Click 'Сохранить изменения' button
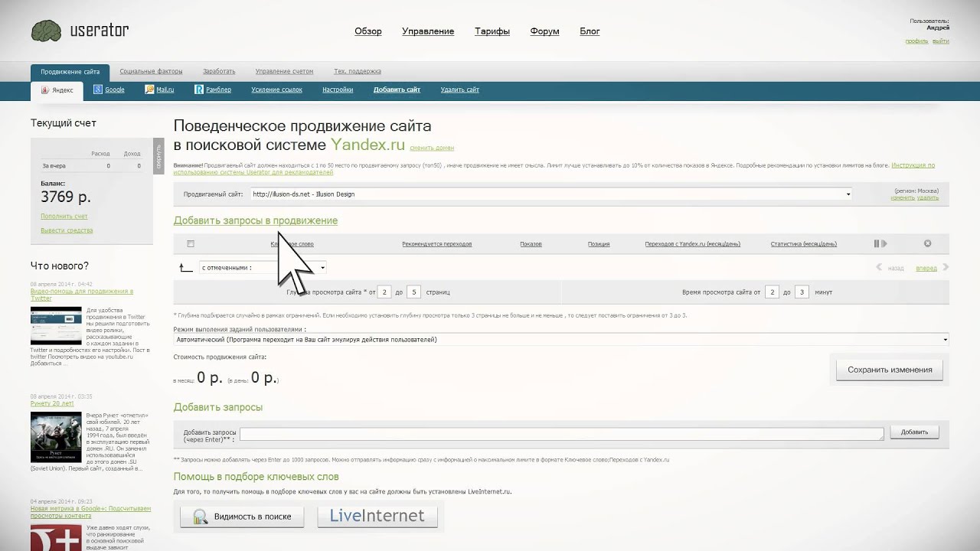This screenshot has width=980, height=551. pyautogui.click(x=890, y=370)
